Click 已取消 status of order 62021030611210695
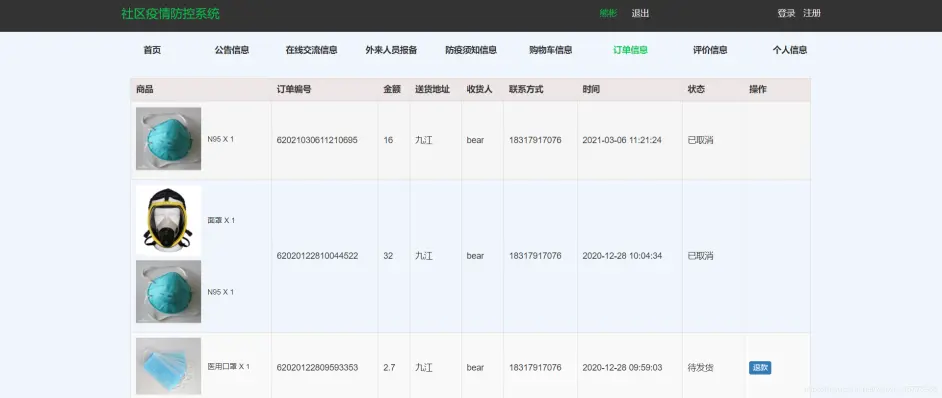Image resolution: width=942 pixels, height=398 pixels. [x=700, y=140]
